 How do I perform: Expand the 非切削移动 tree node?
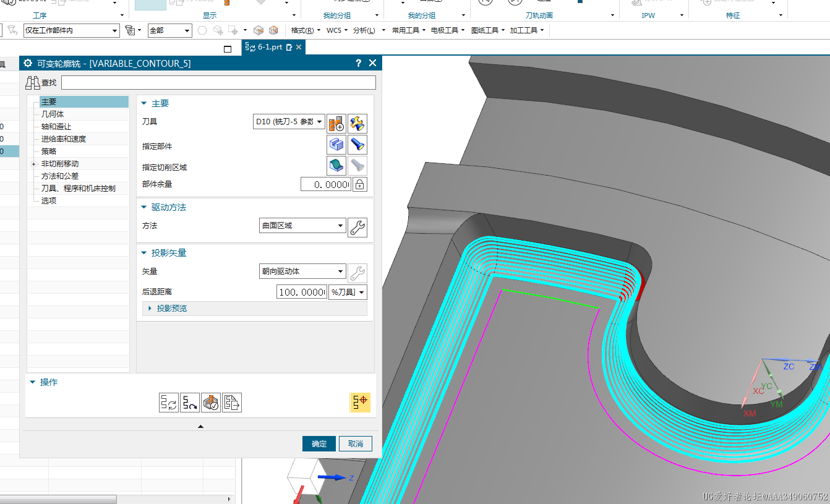pos(34,164)
